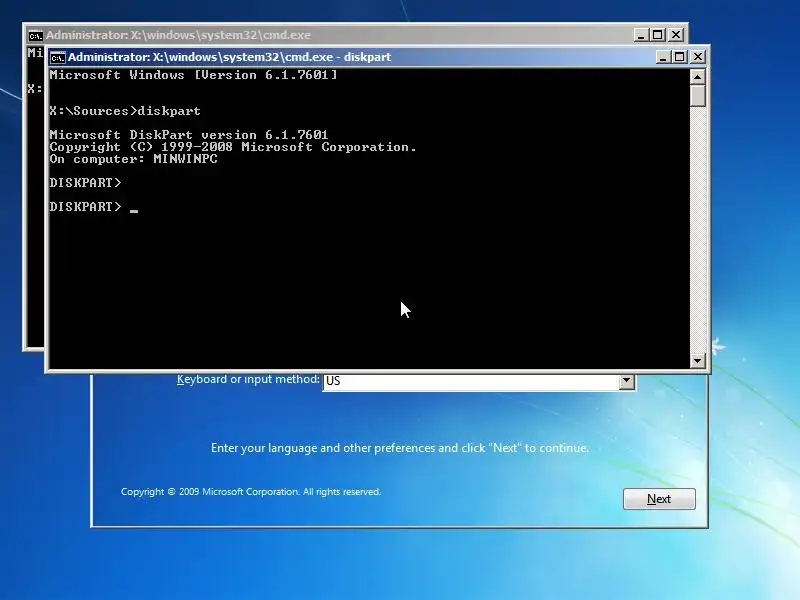Click the 'Keyboard or input method:' label

coord(248,380)
